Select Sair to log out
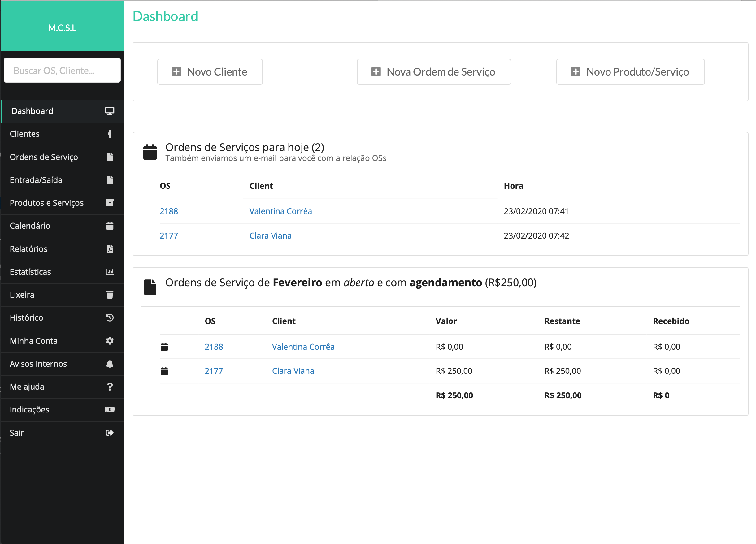Image resolution: width=756 pixels, height=544 pixels. (x=62, y=433)
